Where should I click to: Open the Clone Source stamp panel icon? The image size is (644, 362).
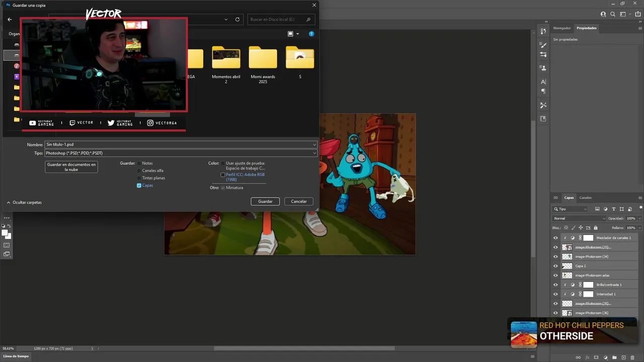pos(543,68)
